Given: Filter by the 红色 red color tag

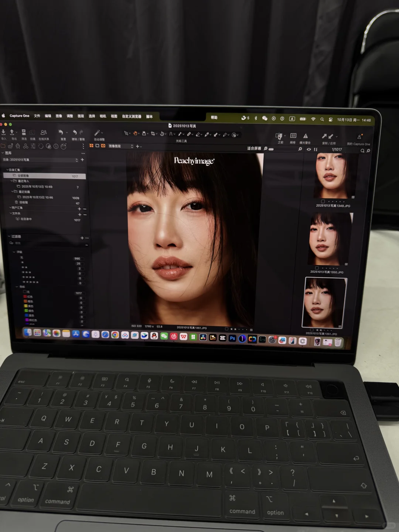Looking at the screenshot, I should [28, 297].
